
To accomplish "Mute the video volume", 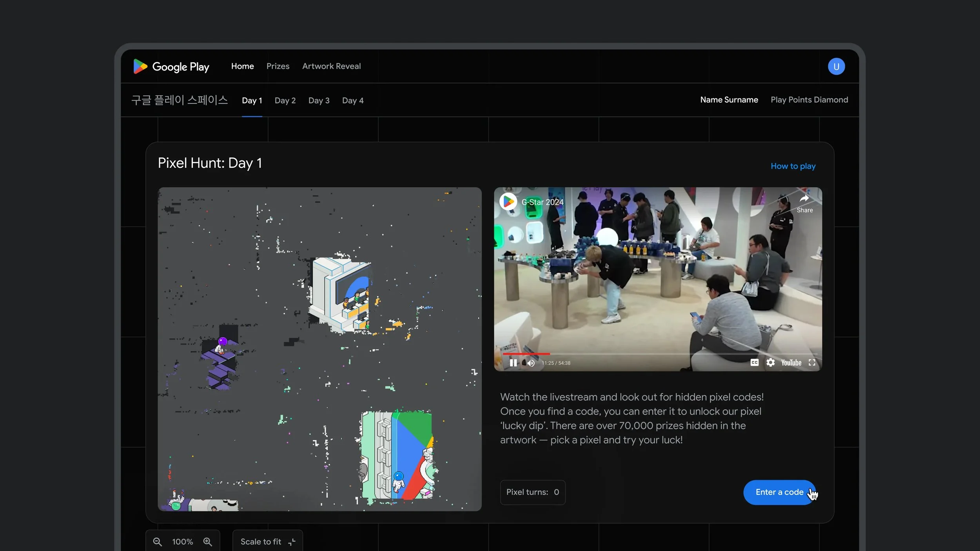I will coord(531,363).
